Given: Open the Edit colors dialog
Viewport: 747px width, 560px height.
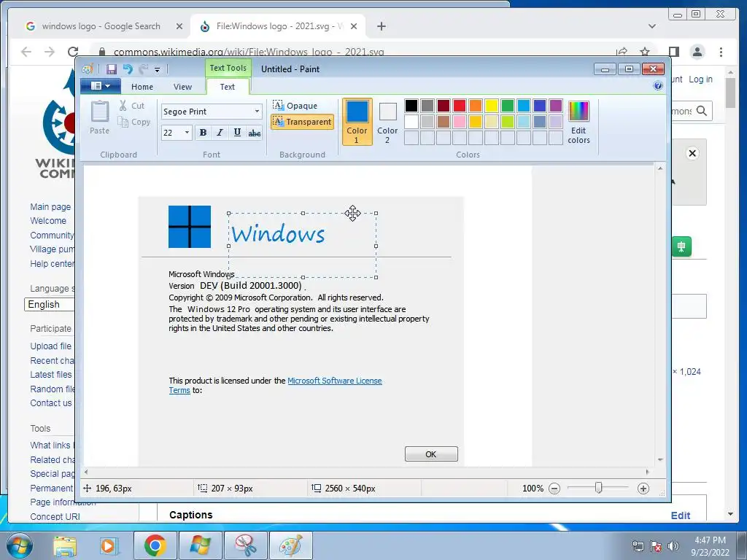Looking at the screenshot, I should tap(578, 122).
